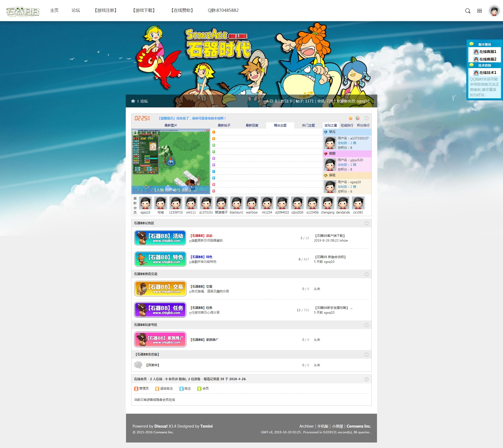This screenshot has width=503, height=448.
Task: Collapse the 【石器BB变态版】 section
Action: click(x=367, y=354)
